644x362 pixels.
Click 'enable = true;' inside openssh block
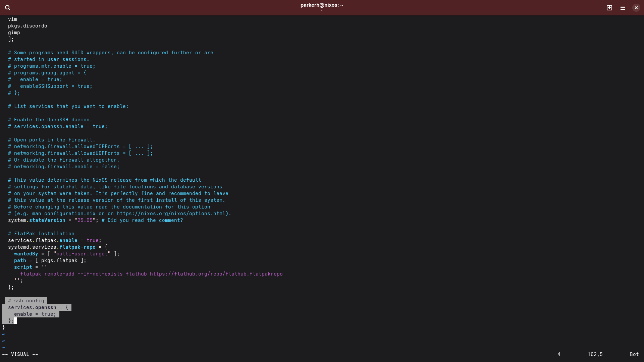(x=35, y=314)
